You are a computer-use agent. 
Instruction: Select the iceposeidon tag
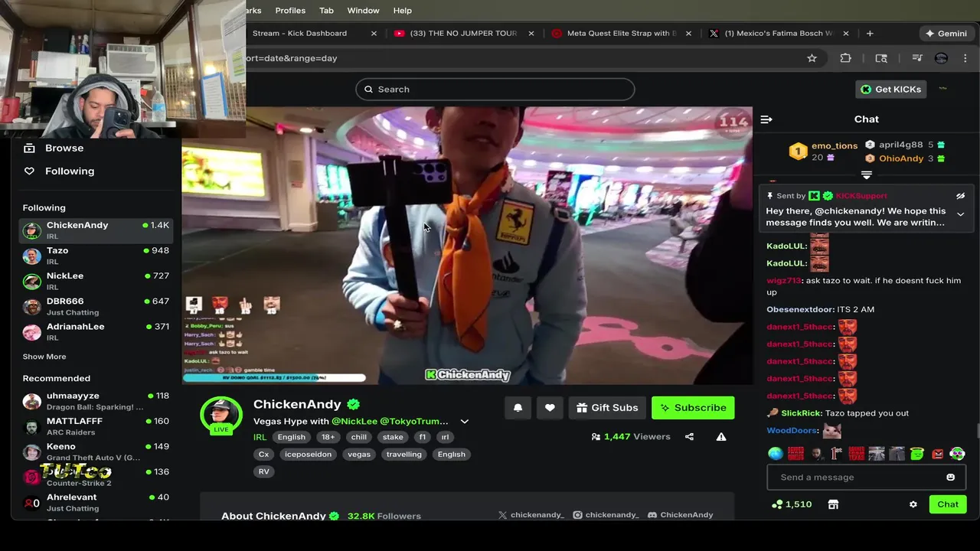pyautogui.click(x=308, y=455)
